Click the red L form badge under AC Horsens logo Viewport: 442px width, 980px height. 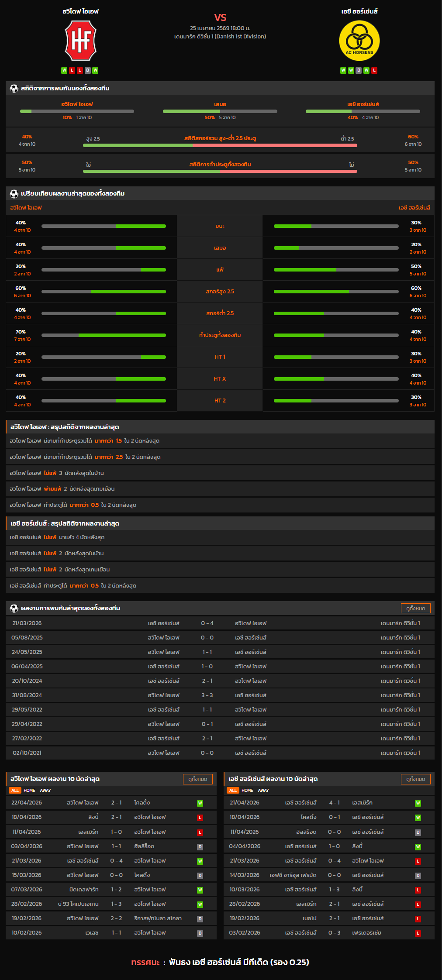[374, 70]
